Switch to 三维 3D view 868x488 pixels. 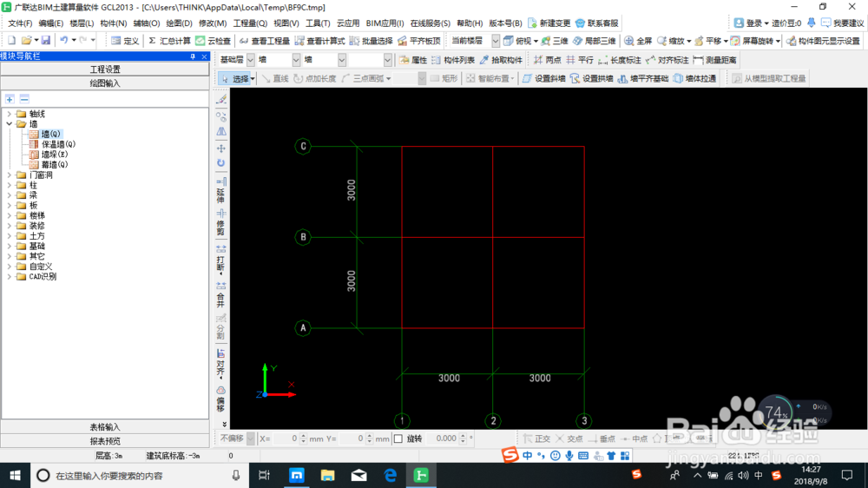tap(555, 41)
